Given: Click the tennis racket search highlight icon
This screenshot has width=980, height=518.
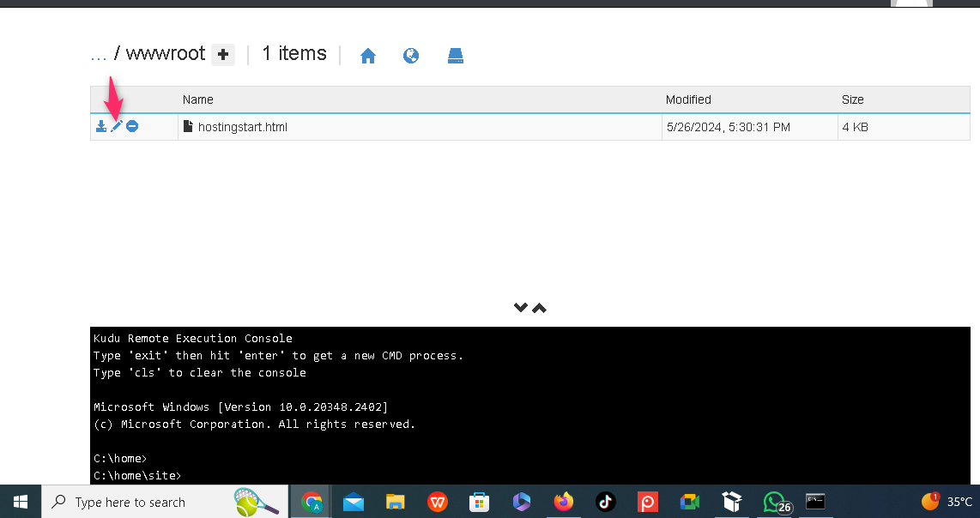Looking at the screenshot, I should (x=257, y=502).
